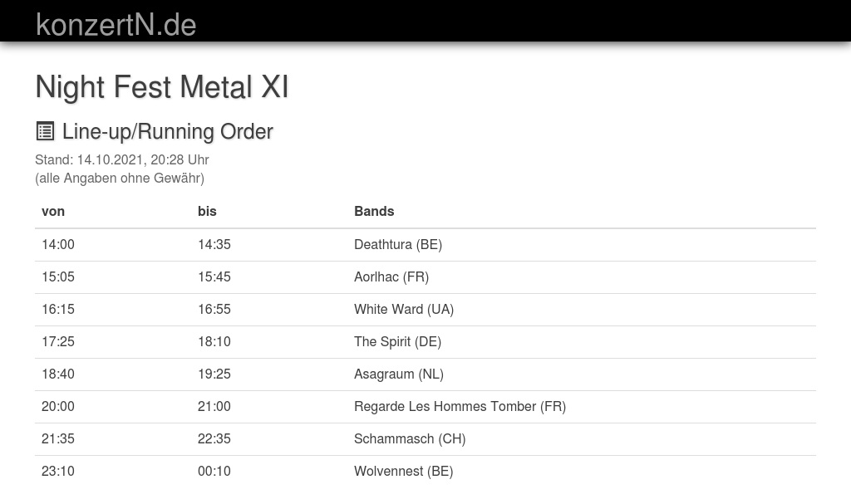Select the Aorlhac (FR) band entry
The height and width of the screenshot is (504, 851).
(x=391, y=276)
